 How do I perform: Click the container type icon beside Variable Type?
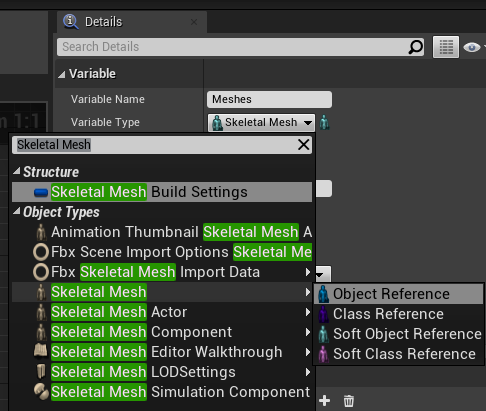pos(324,122)
